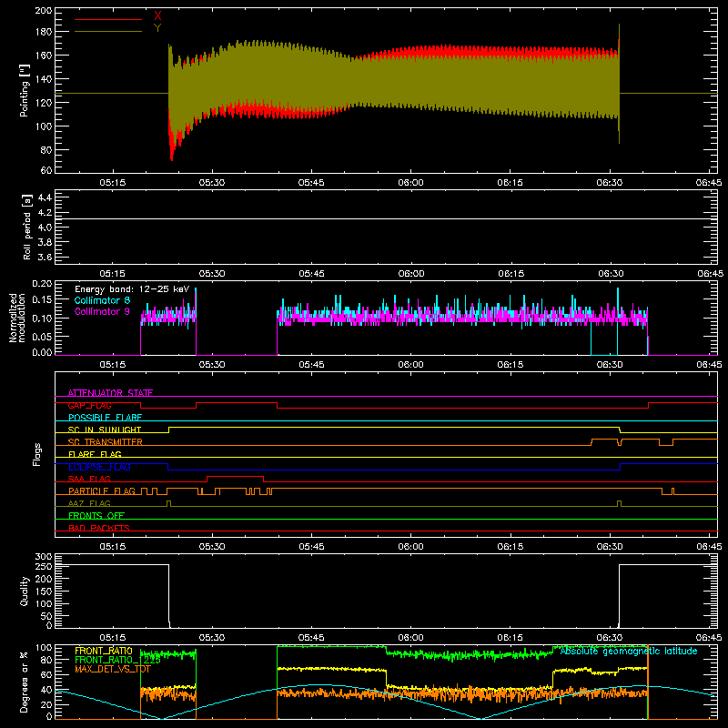728x728 pixels.
Task: Click the olive 'Y' legend label
Action: pos(157,28)
